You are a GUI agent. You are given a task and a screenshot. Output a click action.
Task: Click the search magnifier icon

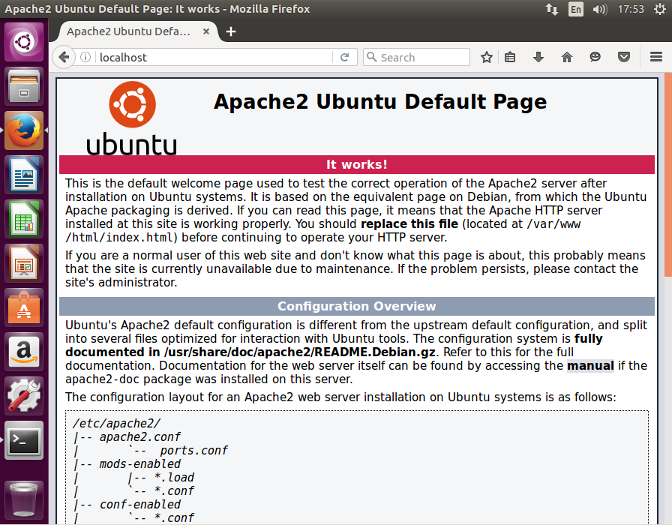(x=372, y=57)
